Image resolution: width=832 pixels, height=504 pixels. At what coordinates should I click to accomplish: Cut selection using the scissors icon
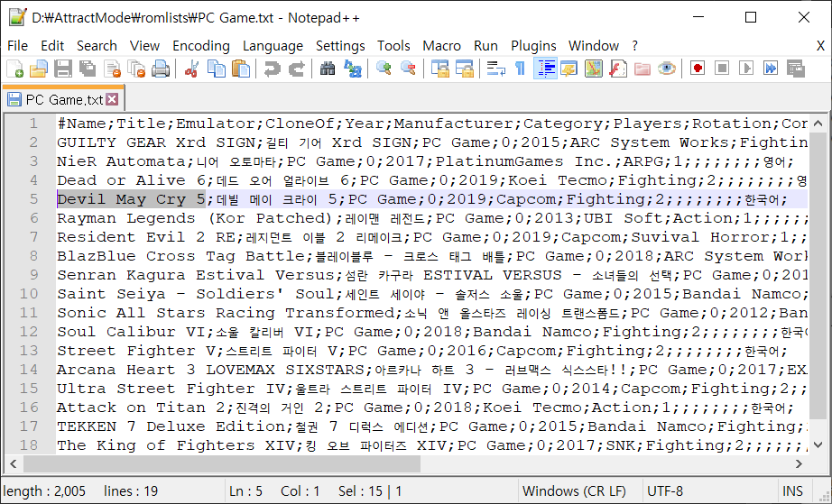191,69
